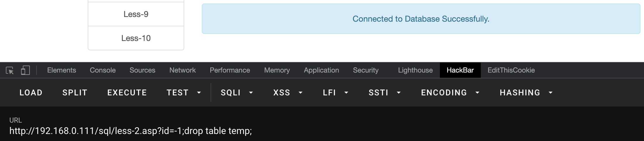Open the Elements tab
The image size is (644, 141).
(x=61, y=70)
